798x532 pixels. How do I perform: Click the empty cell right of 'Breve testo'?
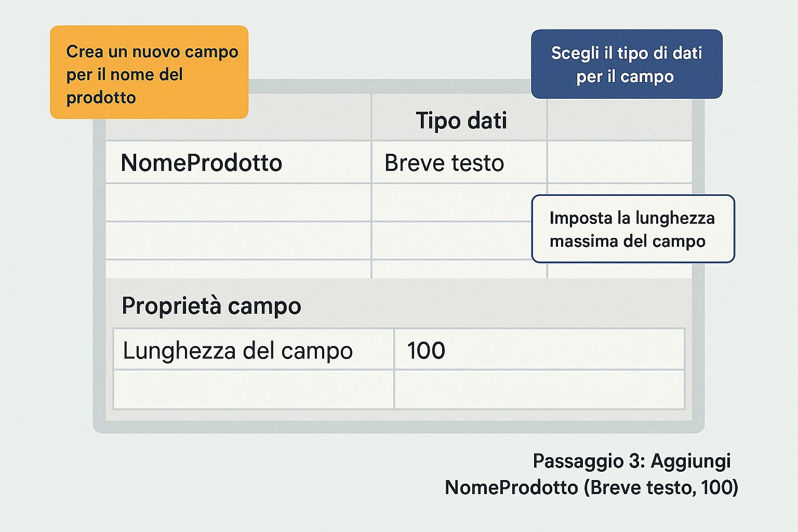click(x=619, y=163)
